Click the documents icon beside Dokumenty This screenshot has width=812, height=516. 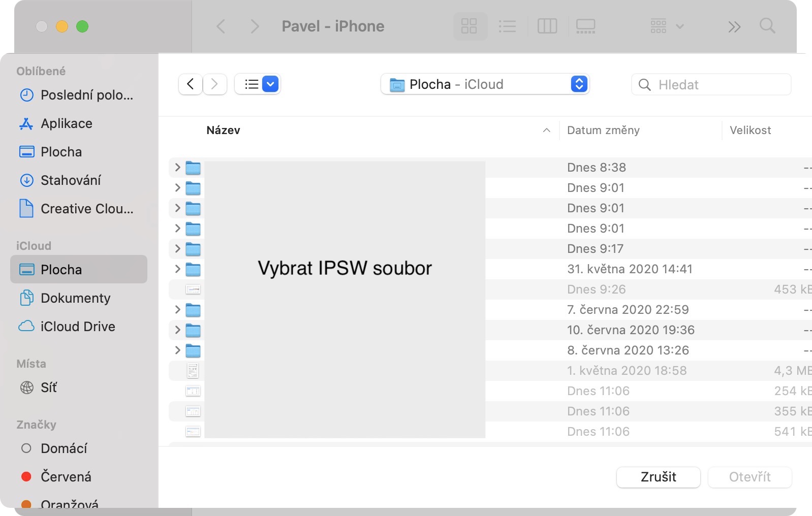[x=26, y=298]
